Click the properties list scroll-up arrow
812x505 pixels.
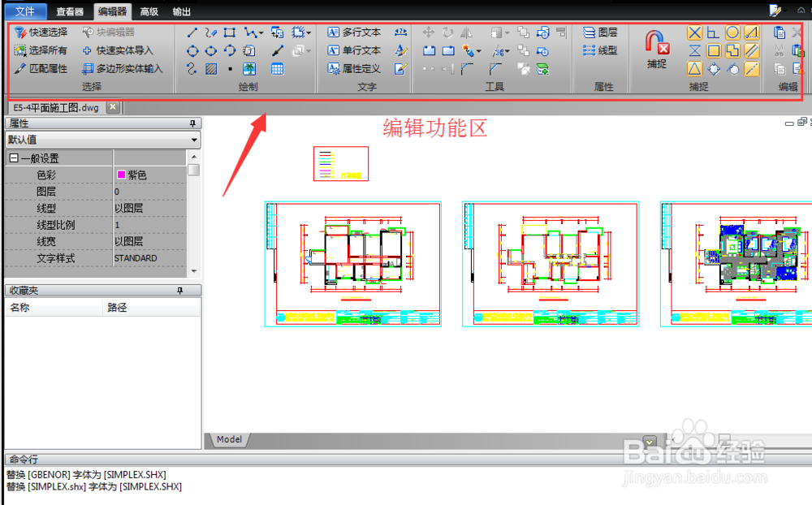[194, 157]
